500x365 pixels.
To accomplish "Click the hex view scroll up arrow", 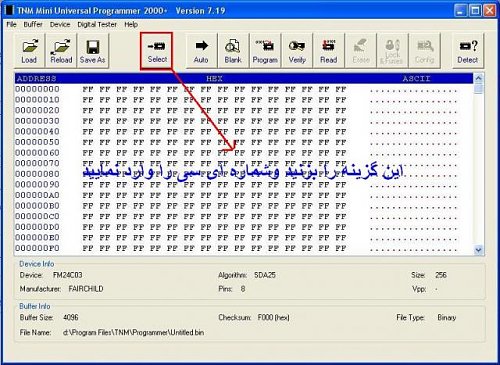I will click(478, 79).
